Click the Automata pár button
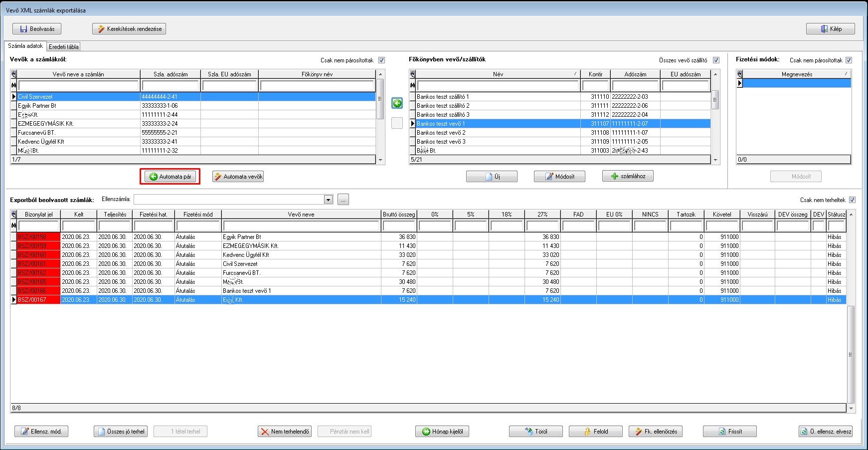The image size is (868, 450). tap(171, 177)
